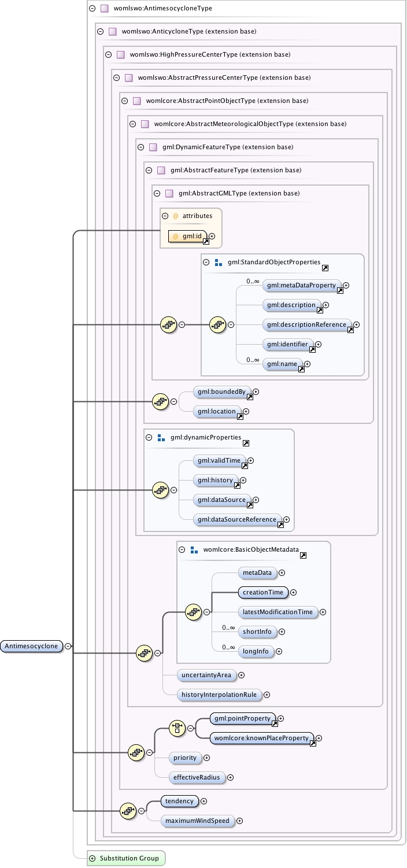The image size is (407, 868).
Task: Expand priority element
Action: (206, 758)
